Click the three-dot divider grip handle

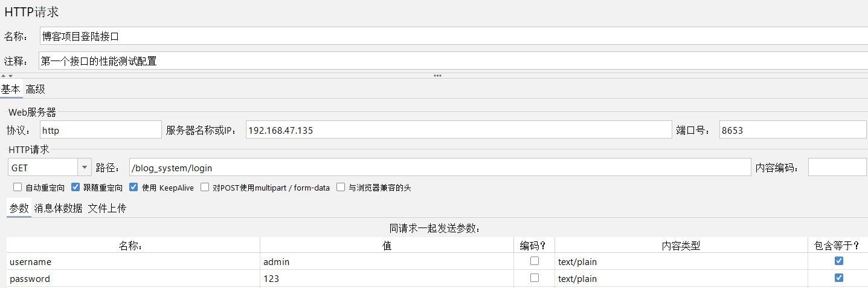coord(437,76)
